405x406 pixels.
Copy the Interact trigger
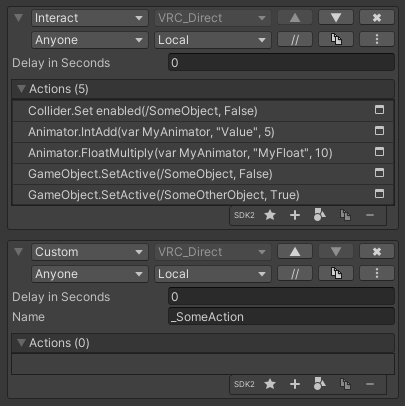[x=336, y=40]
